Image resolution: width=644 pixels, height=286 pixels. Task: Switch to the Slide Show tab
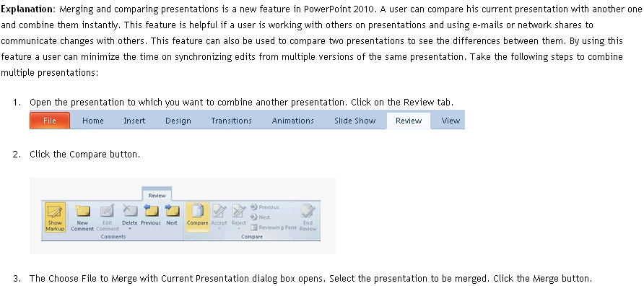[355, 121]
